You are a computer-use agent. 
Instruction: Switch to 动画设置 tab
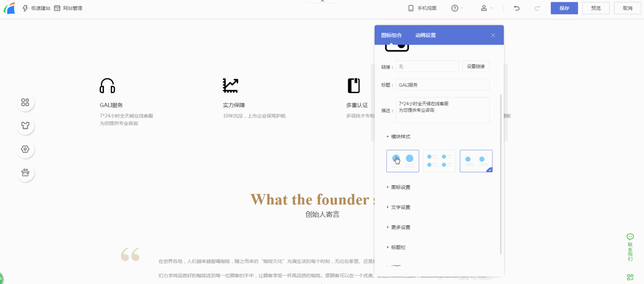(425, 35)
